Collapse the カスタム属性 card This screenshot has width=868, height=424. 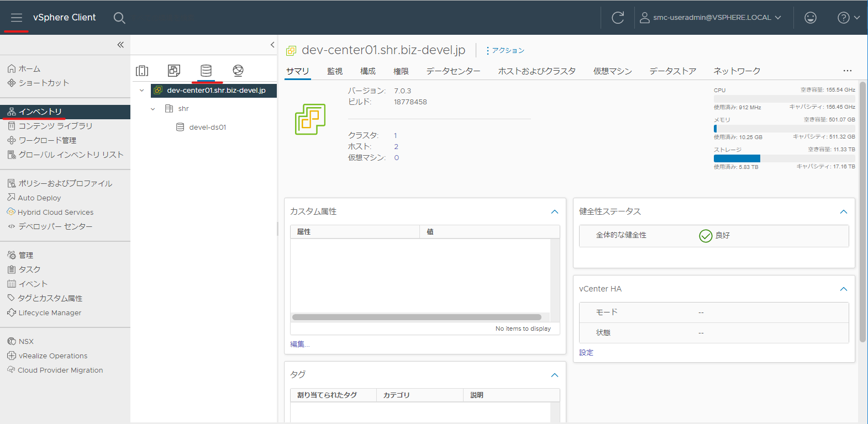(555, 212)
